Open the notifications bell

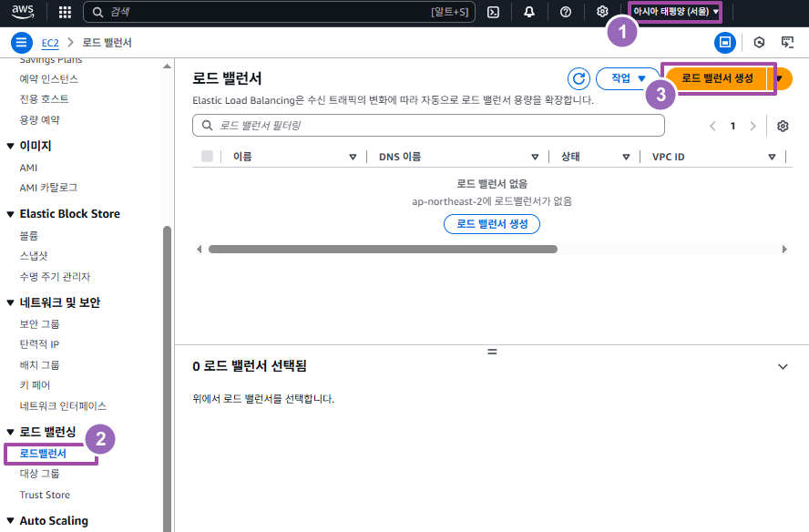coord(529,12)
